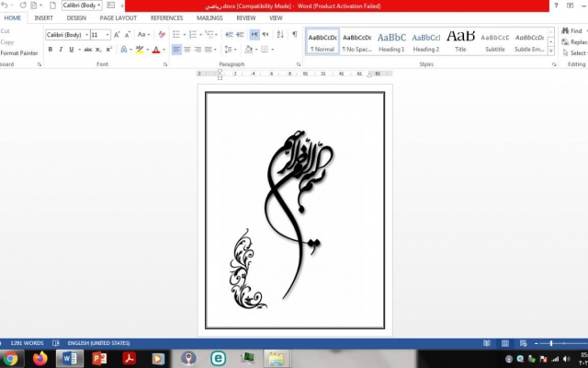Image resolution: width=588 pixels, height=368 pixels.
Task: Open the Change Case dropdown
Action: (143, 35)
